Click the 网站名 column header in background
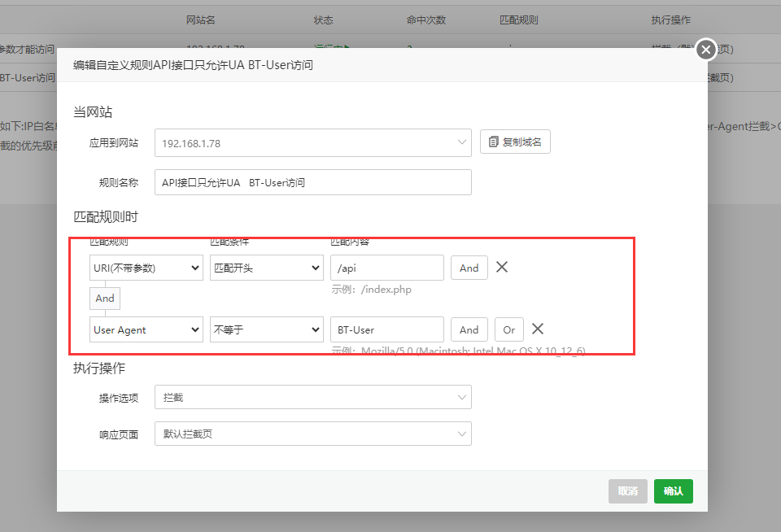 (201, 20)
